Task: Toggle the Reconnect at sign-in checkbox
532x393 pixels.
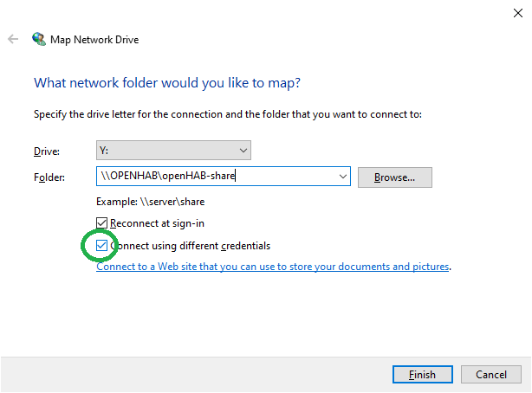Action: click(103, 223)
